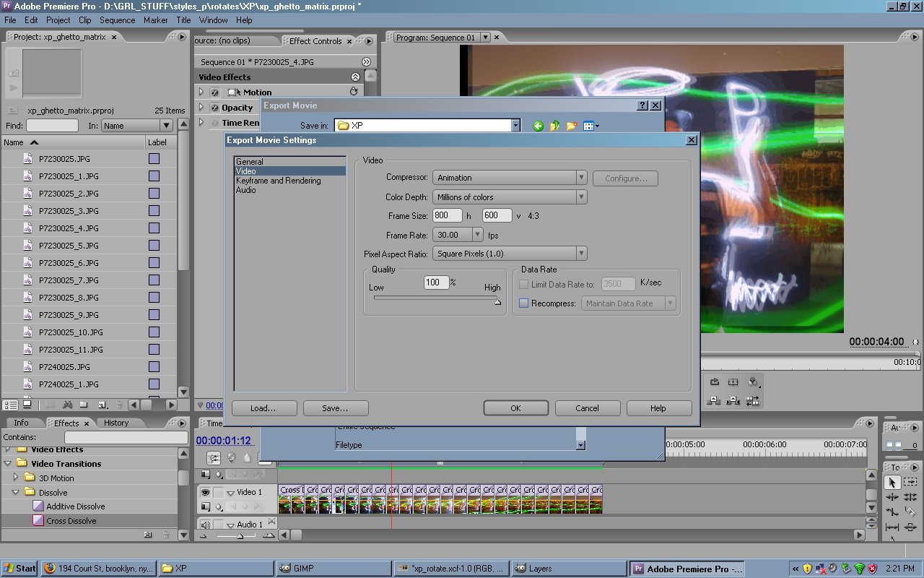Open the Output color channels button
The height and width of the screenshot is (578, 924).
coord(753,382)
